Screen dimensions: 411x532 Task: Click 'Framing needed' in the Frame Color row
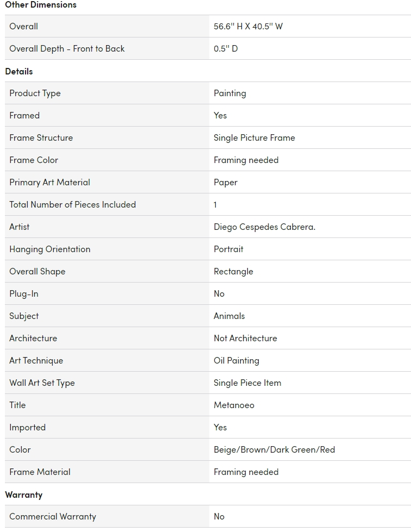click(246, 160)
